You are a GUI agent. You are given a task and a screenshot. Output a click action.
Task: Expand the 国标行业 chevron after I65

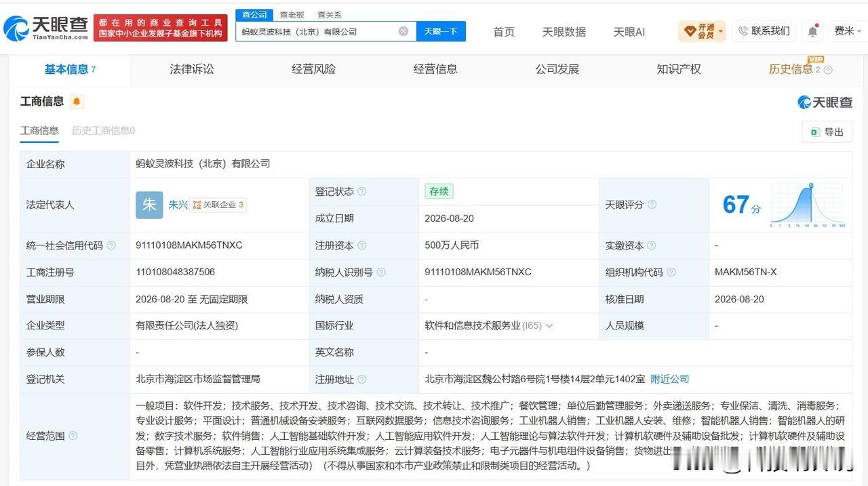pos(549,326)
